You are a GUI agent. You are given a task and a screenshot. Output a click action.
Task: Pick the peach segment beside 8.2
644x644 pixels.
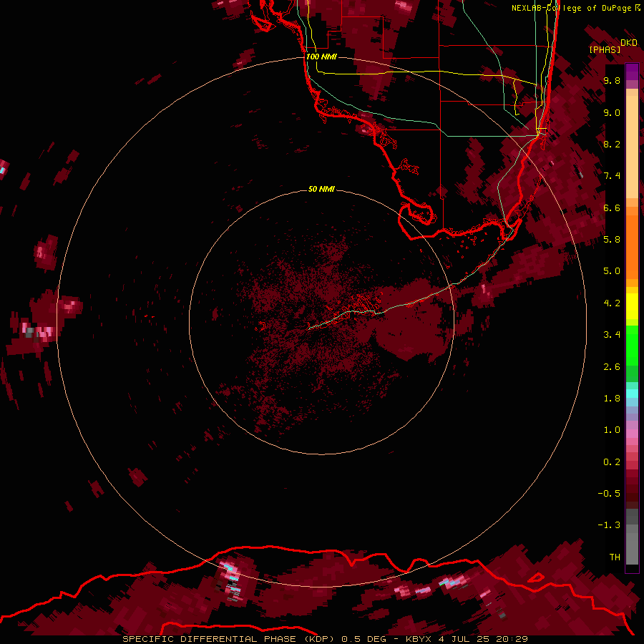[x=632, y=147]
